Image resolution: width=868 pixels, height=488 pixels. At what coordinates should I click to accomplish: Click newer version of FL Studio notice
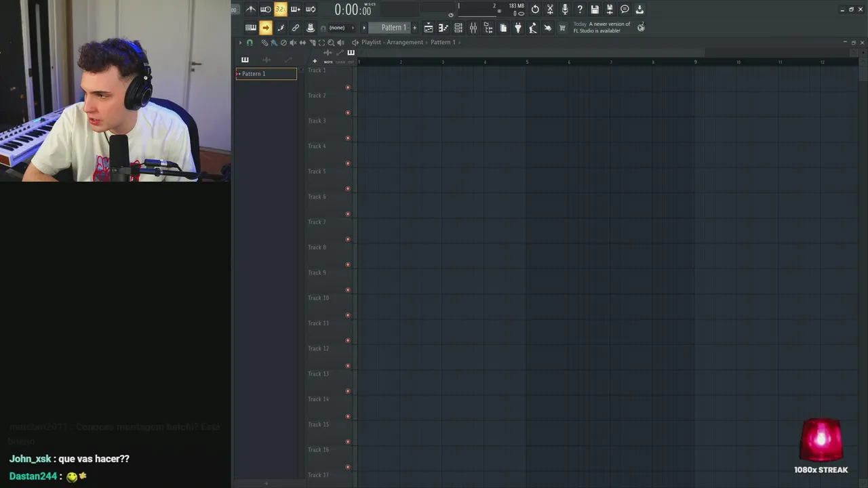[602, 27]
